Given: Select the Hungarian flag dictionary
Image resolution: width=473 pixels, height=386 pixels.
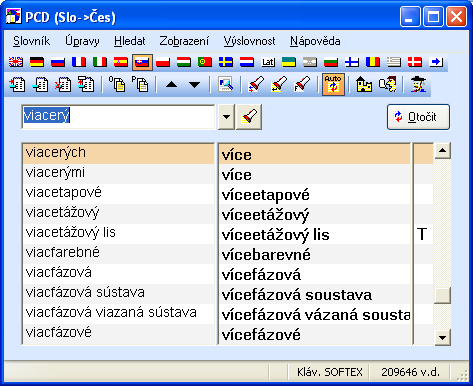Looking at the screenshot, I should point(184,62).
